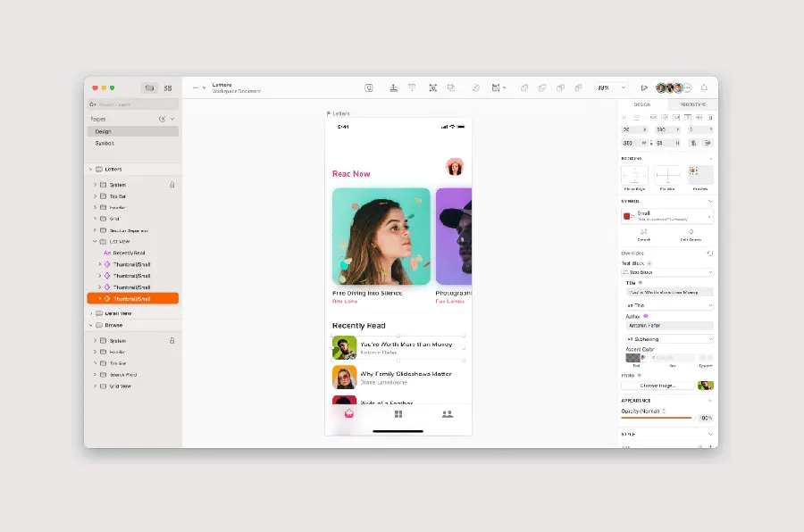Click the Insert frame tool icon in toolbar
The width and height of the screenshot is (804, 532).
(496, 87)
